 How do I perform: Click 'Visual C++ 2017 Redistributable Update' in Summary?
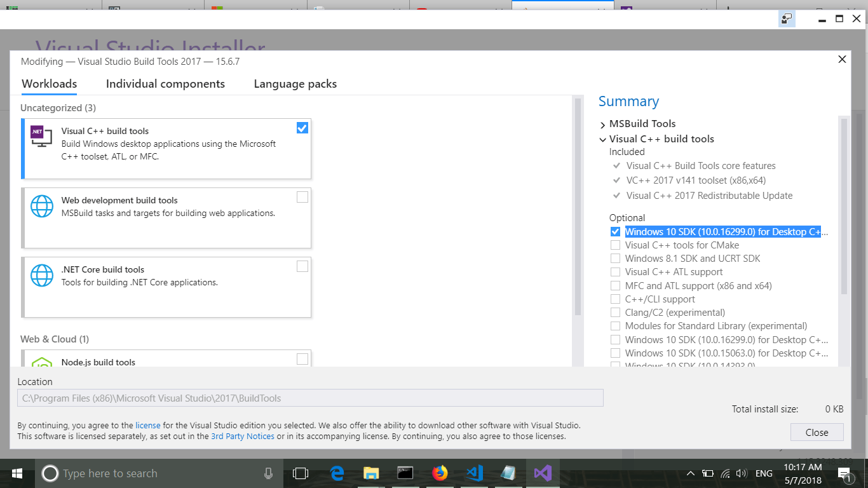[709, 196]
